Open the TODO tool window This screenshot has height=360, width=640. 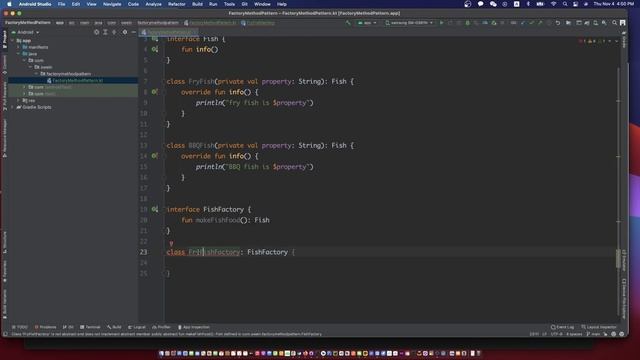pos(20,327)
